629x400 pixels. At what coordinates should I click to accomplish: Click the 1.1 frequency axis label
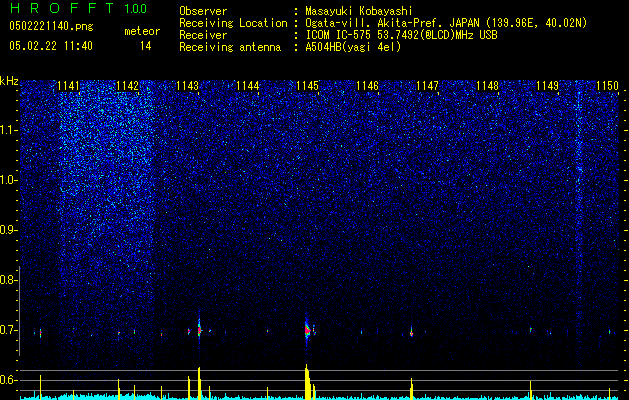click(8, 130)
